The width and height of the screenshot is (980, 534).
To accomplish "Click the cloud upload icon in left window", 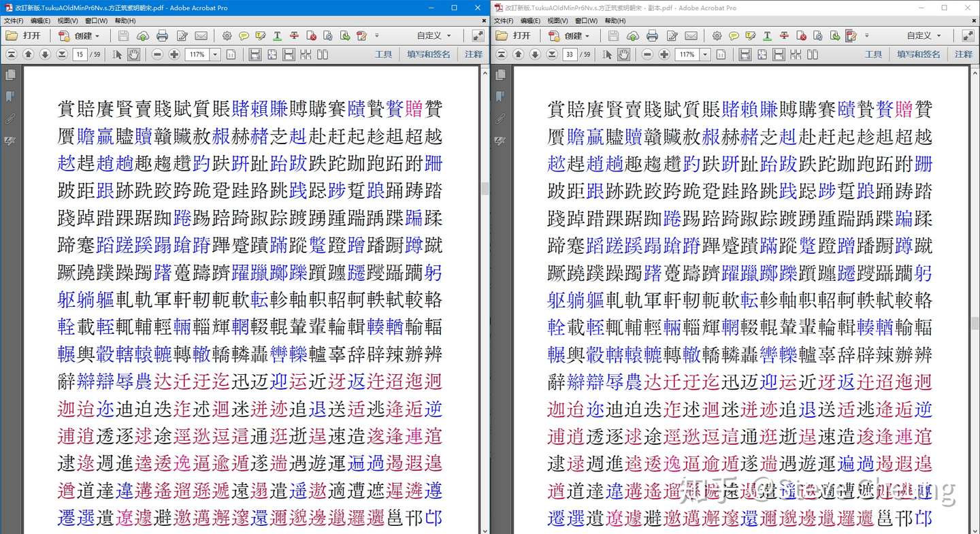I will pos(143,36).
